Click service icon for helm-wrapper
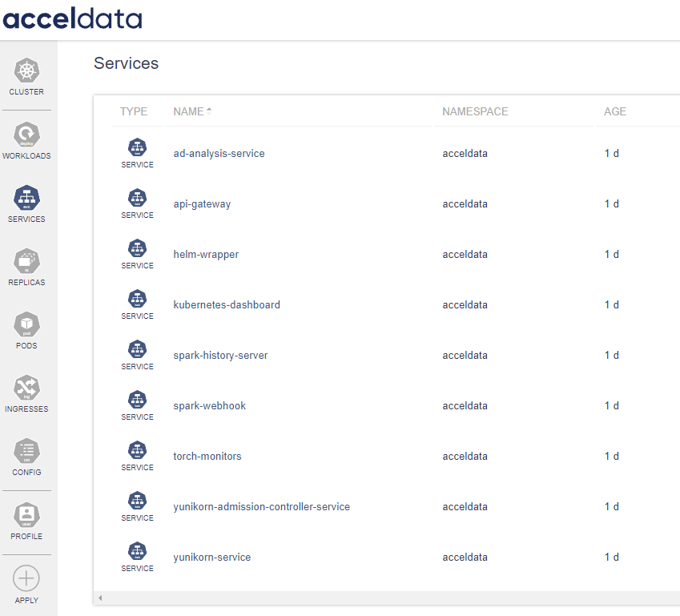Viewport: 680px width, 616px height. click(x=137, y=248)
